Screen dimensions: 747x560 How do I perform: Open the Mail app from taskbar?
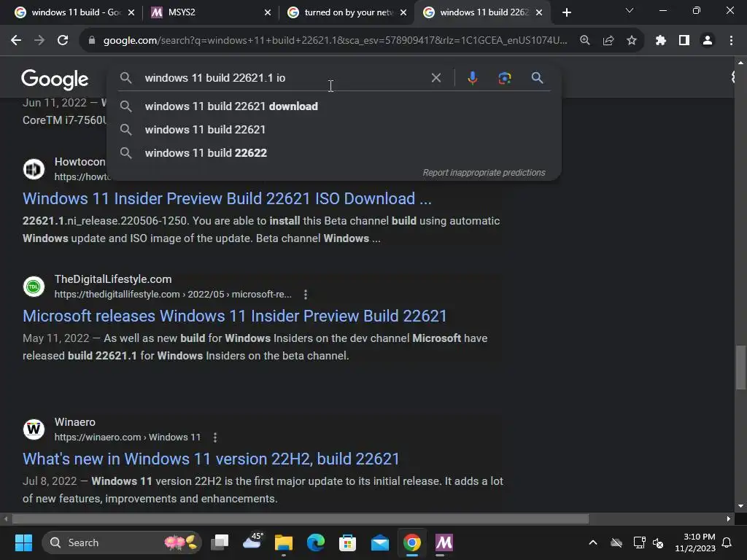pyautogui.click(x=379, y=542)
